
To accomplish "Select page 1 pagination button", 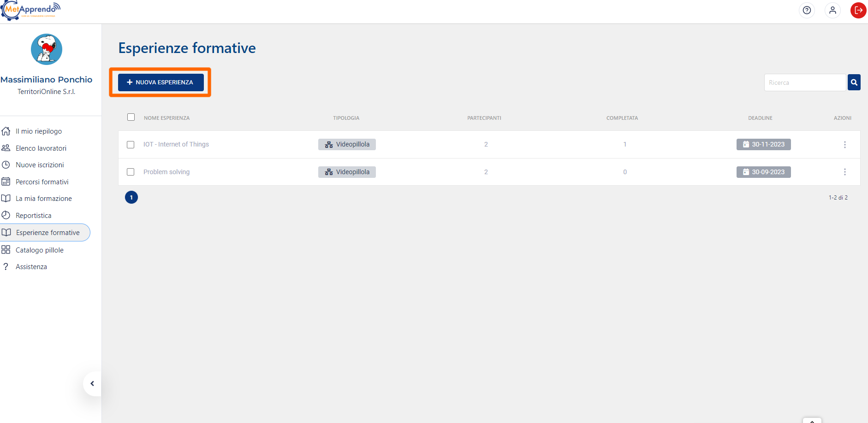I will tap(131, 197).
